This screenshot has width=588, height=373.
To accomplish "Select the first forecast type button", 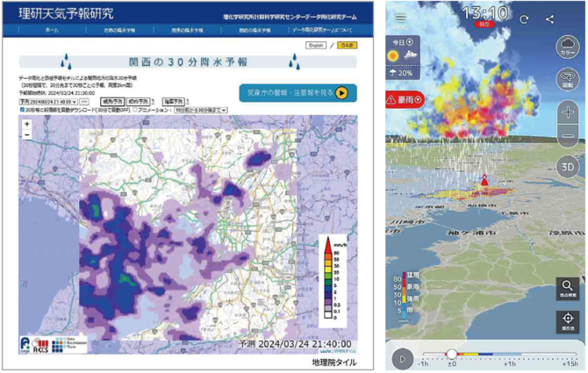I will pyautogui.click(x=112, y=102).
